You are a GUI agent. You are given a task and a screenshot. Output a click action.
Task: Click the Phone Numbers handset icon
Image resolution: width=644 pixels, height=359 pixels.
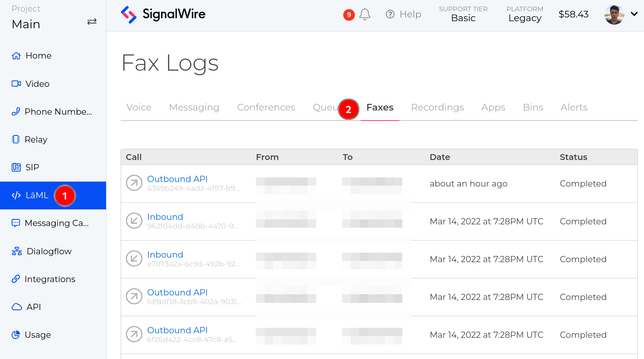(x=16, y=111)
